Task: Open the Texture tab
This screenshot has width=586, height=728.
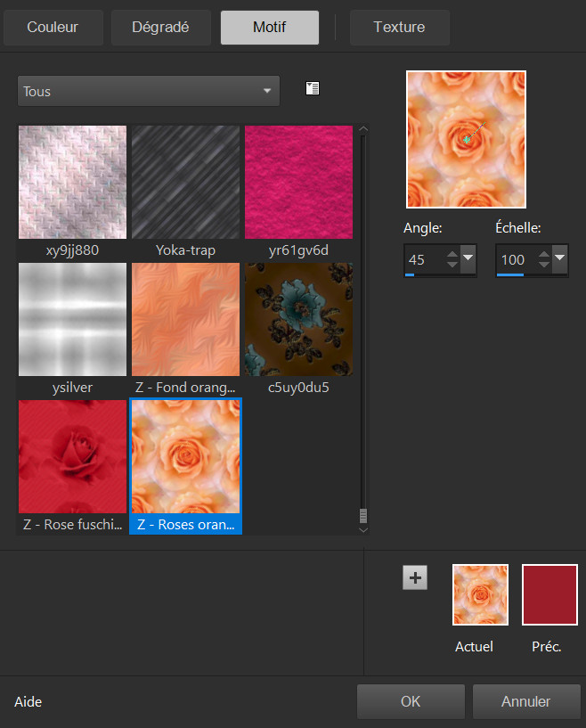Action: coord(399,28)
